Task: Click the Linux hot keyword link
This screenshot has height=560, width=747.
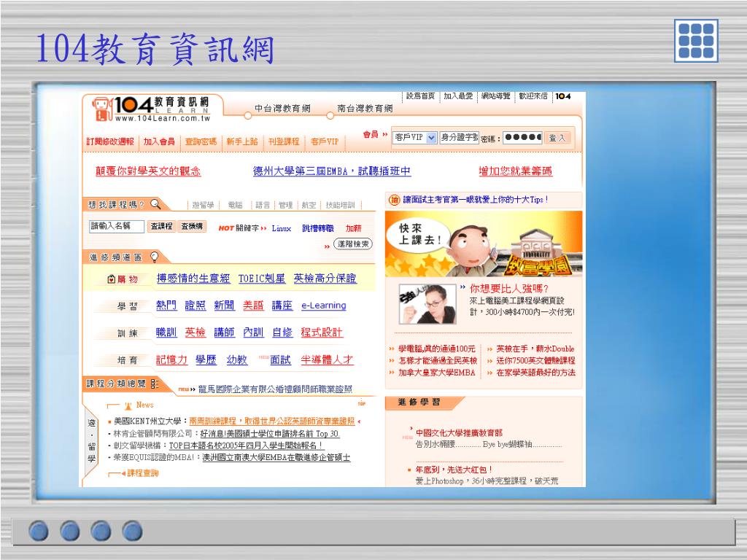Action: click(x=281, y=228)
